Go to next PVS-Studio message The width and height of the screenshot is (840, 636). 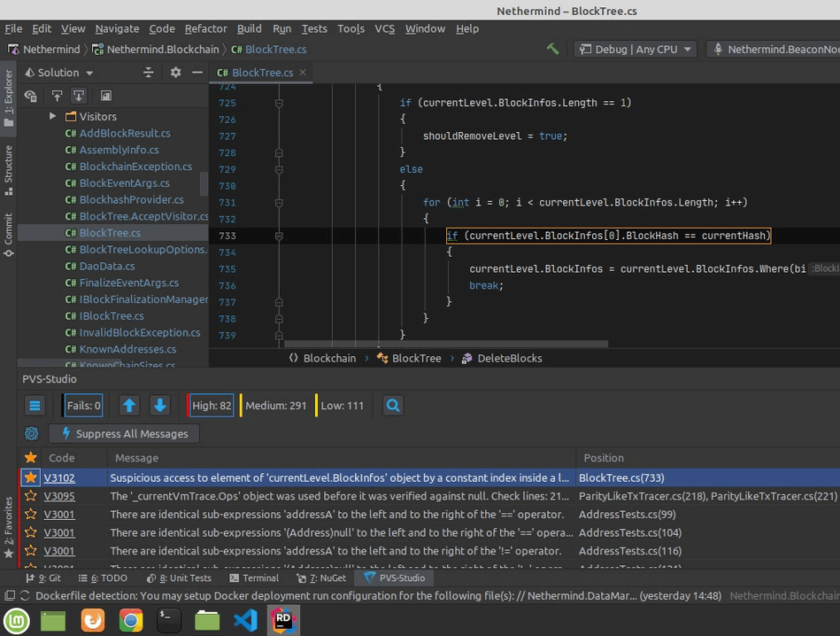[159, 406]
